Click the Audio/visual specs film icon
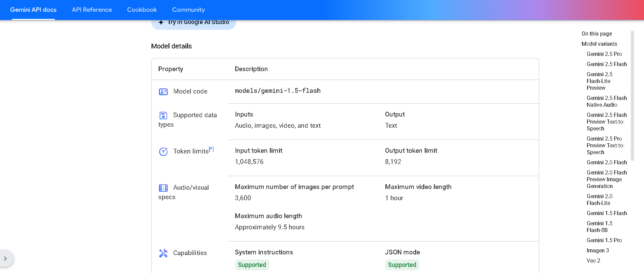Viewport: 644px width, 273px height. (x=163, y=188)
